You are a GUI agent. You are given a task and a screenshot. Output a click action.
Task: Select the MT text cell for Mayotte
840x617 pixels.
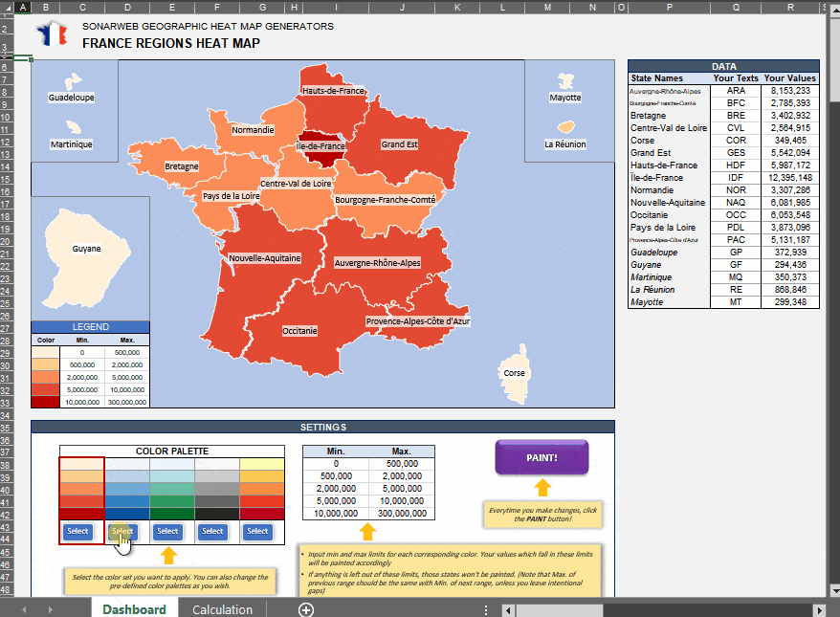pos(736,302)
